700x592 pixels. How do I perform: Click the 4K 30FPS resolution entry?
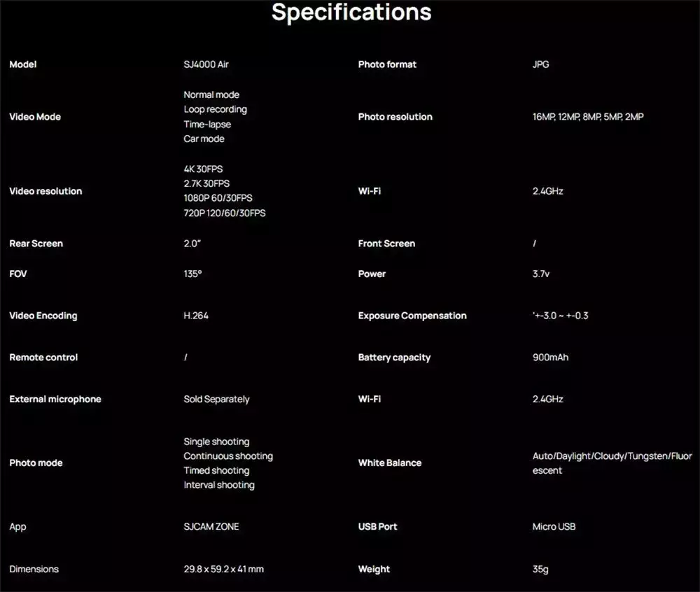pos(203,169)
